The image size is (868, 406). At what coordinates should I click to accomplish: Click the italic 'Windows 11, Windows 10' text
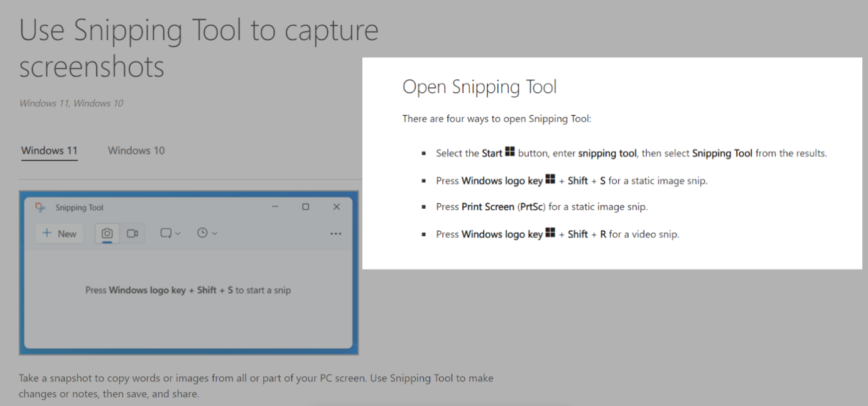pyautogui.click(x=71, y=103)
